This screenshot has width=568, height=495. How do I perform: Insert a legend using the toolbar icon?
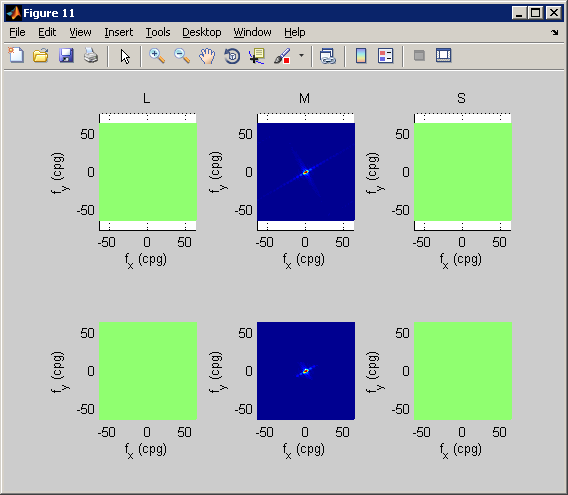[x=385, y=56]
